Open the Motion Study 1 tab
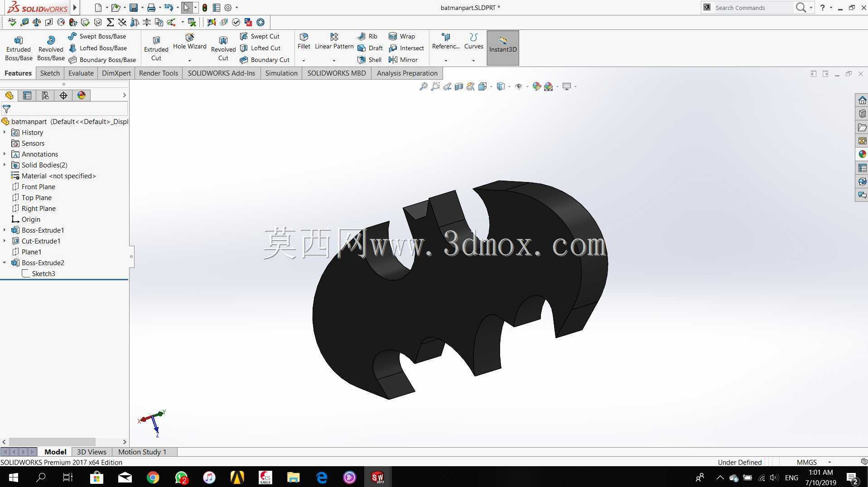 coord(142,452)
